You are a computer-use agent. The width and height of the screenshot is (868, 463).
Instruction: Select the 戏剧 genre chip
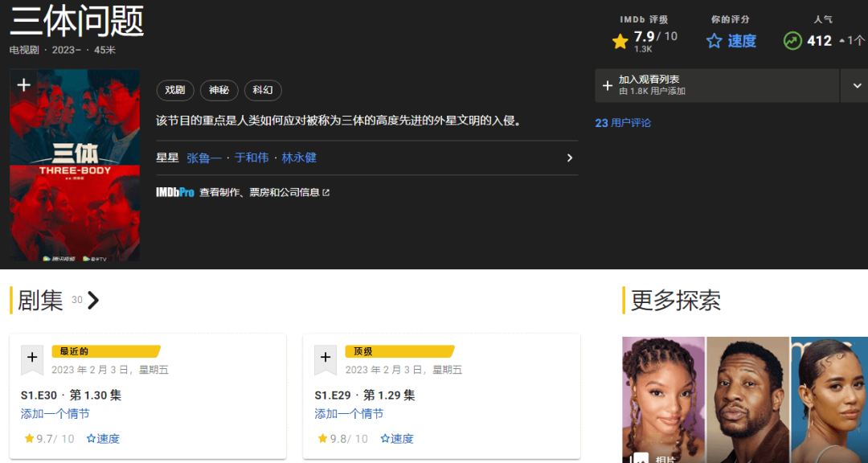(175, 90)
